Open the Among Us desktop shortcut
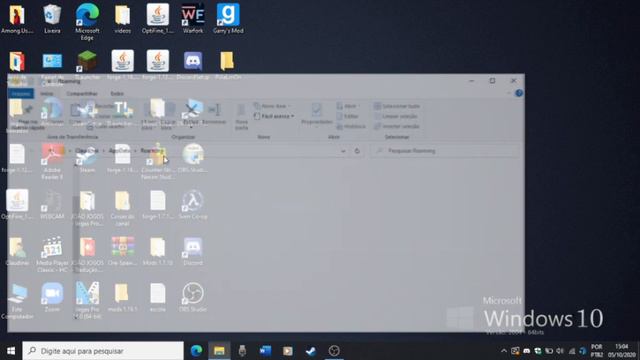This screenshot has height=360, width=640. [17, 19]
